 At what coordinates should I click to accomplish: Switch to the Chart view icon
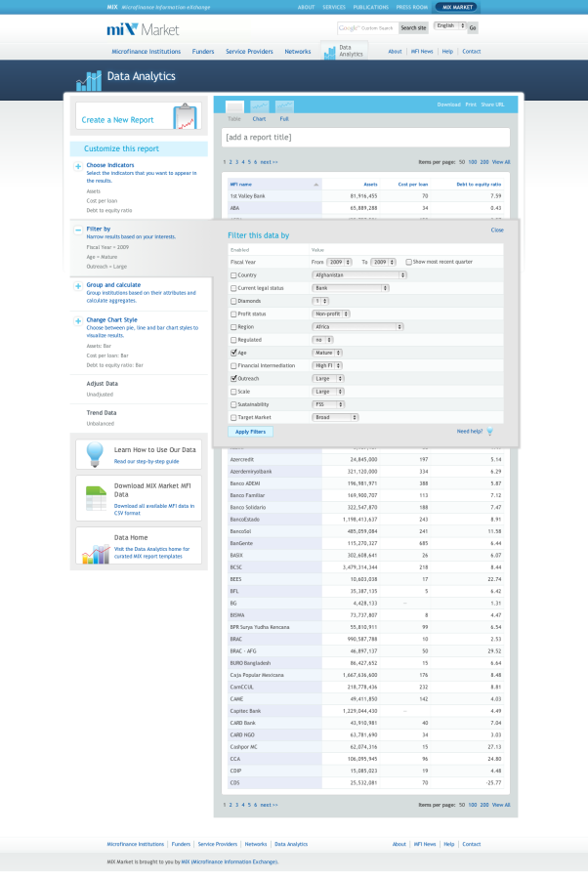259,106
